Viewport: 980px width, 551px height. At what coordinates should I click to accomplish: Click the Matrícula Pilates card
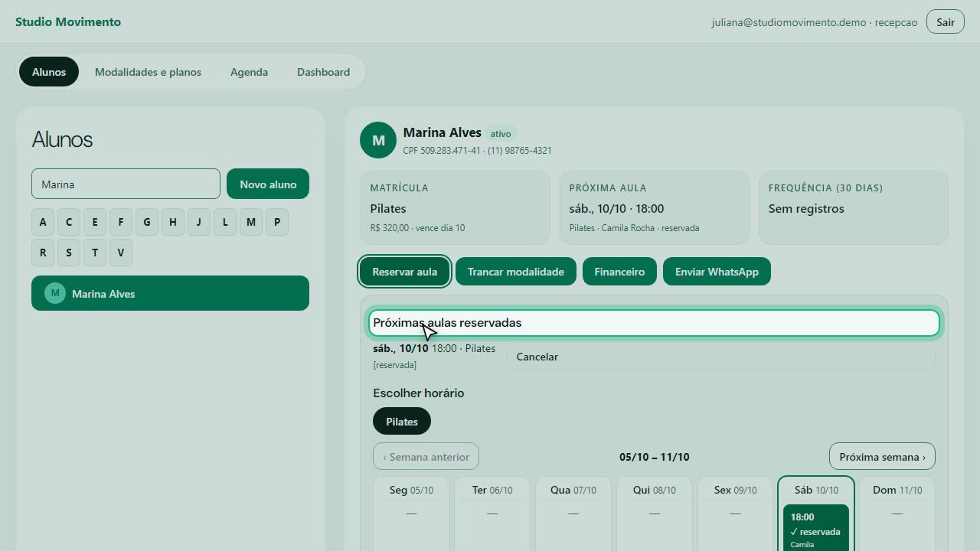click(455, 207)
